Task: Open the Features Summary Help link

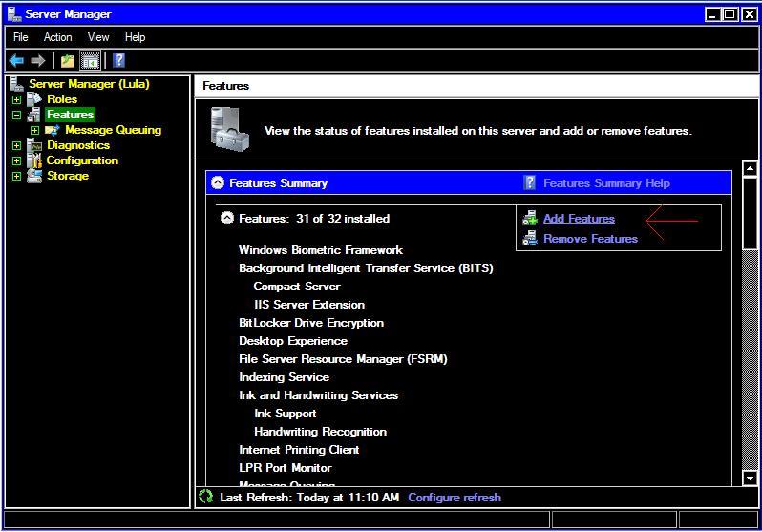Action: [x=606, y=182]
